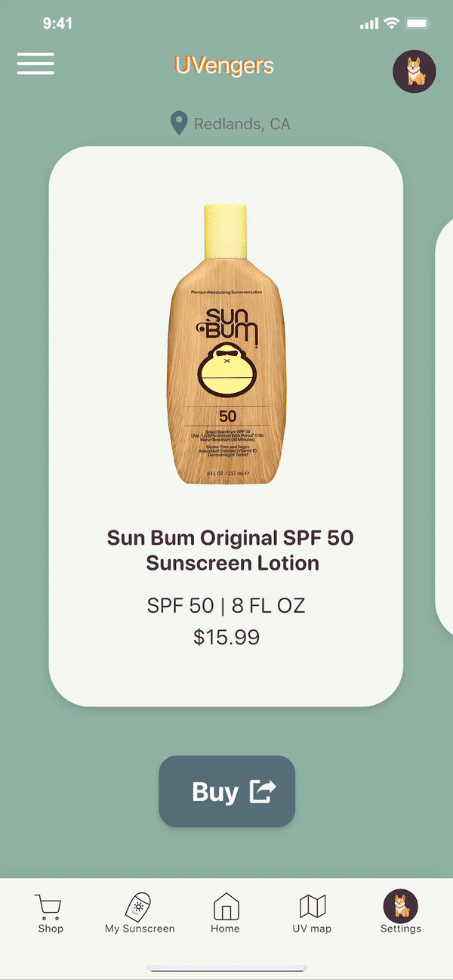Screen dimensions: 453x980
Task: Select the UV map tab label
Action: pos(312,929)
